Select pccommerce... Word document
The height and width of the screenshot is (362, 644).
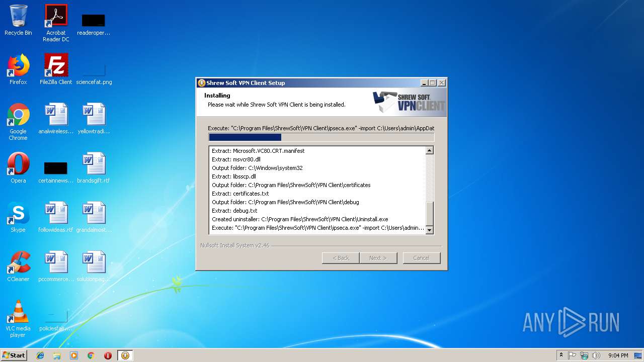pos(56,266)
